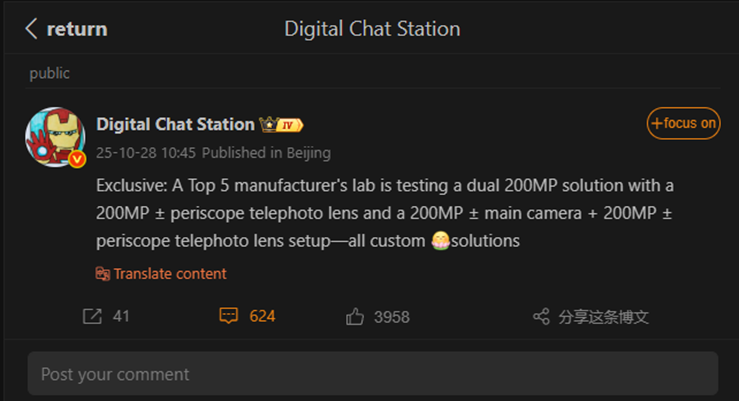Click the yellow level badge after the crown
The image size is (740, 401).
[x=290, y=125]
